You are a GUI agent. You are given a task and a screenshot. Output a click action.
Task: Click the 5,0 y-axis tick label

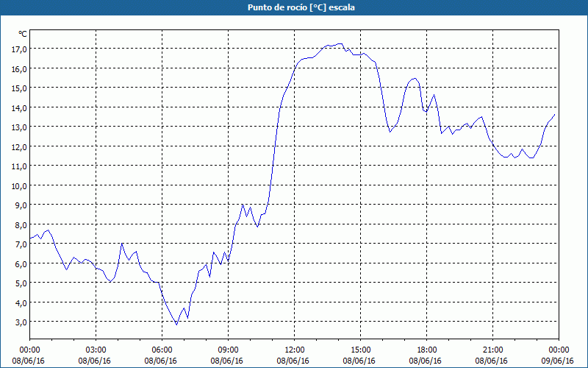pos(21,283)
